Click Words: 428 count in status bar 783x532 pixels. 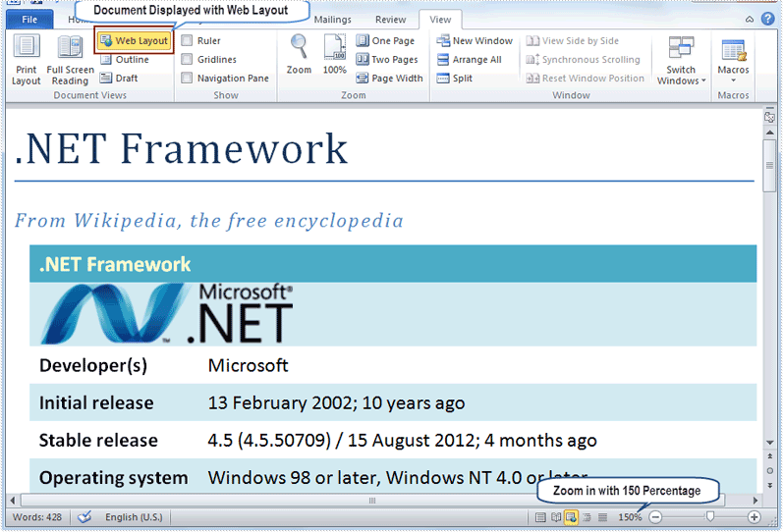37,517
